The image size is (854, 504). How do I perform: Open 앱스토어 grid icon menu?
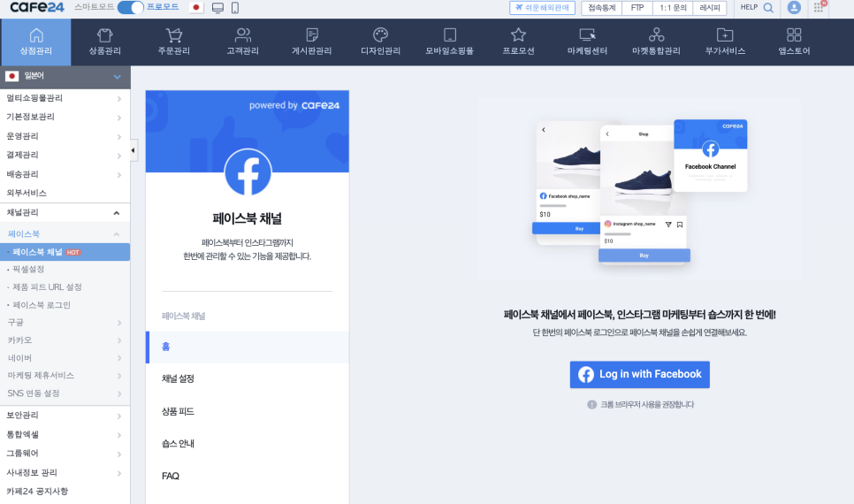pos(794,42)
